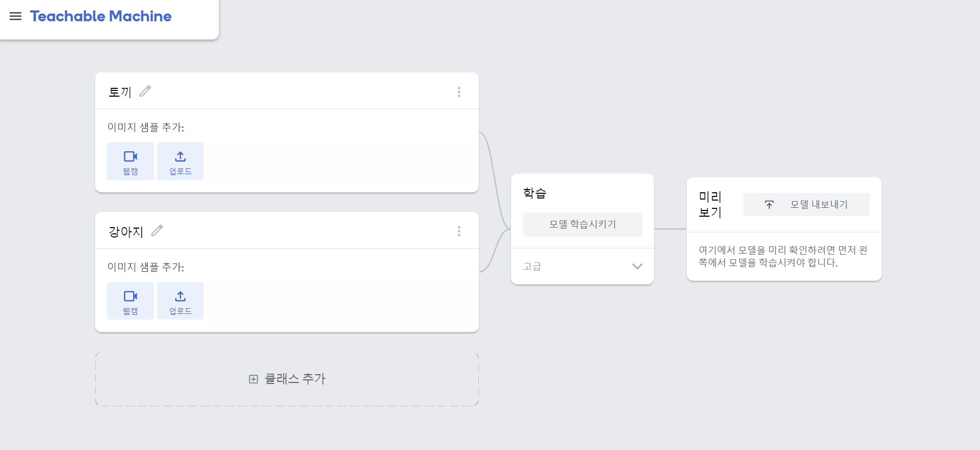Click the 학습 panel heading
980x450 pixels.
click(x=535, y=193)
